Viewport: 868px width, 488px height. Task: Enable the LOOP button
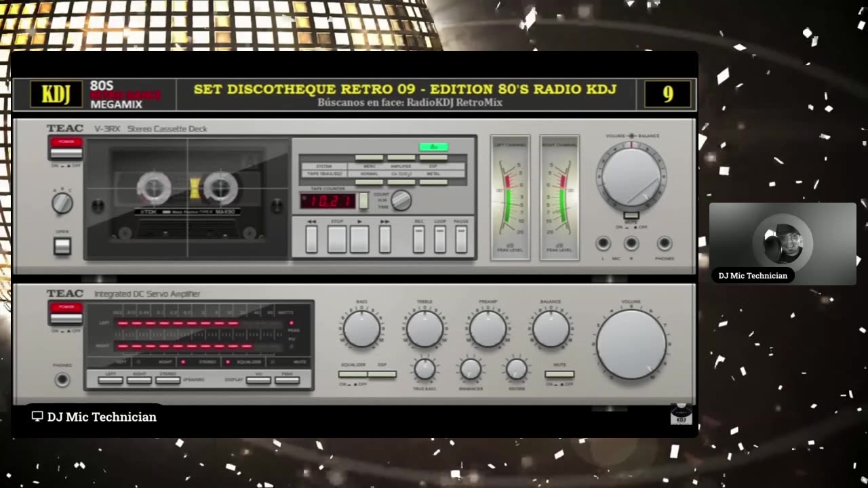coord(440,239)
